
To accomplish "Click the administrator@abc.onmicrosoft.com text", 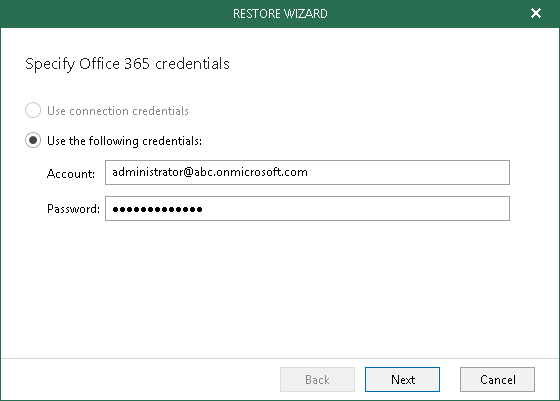I will 210,172.
